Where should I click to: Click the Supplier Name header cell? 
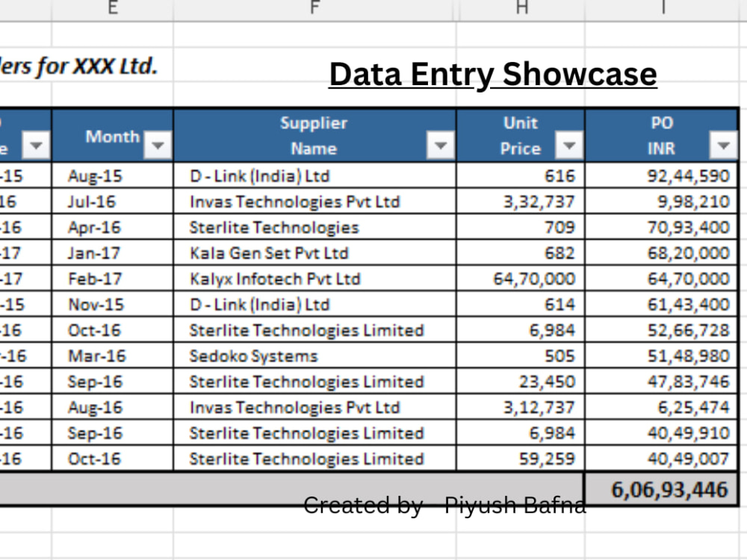click(x=315, y=136)
